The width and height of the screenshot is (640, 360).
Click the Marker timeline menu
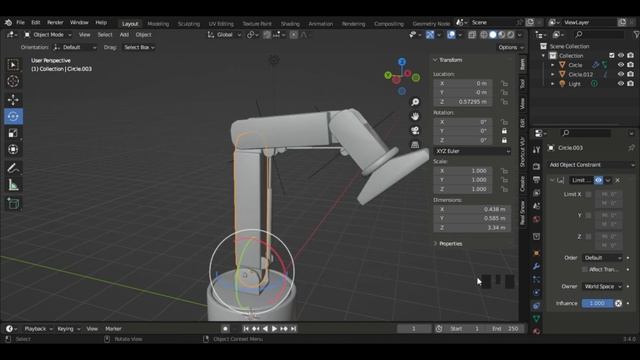coord(113,329)
